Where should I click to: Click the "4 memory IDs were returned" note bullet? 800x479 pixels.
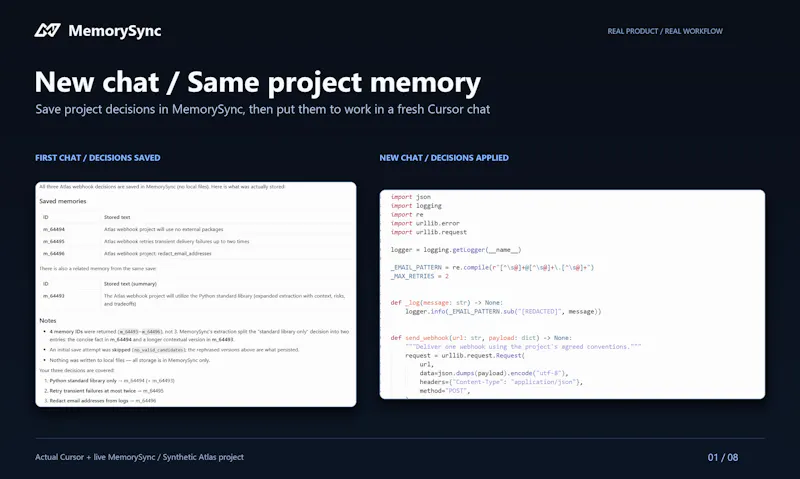(199, 335)
